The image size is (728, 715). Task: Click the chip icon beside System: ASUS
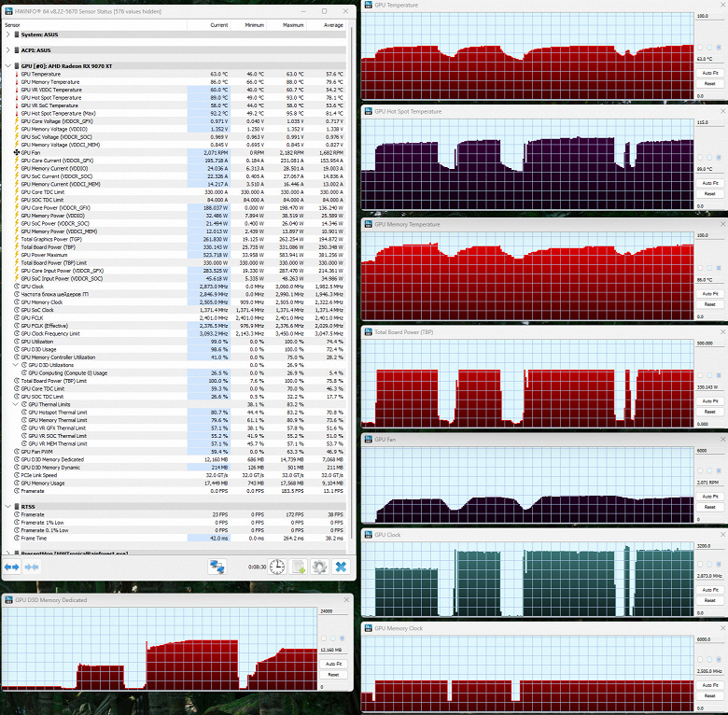click(x=17, y=35)
